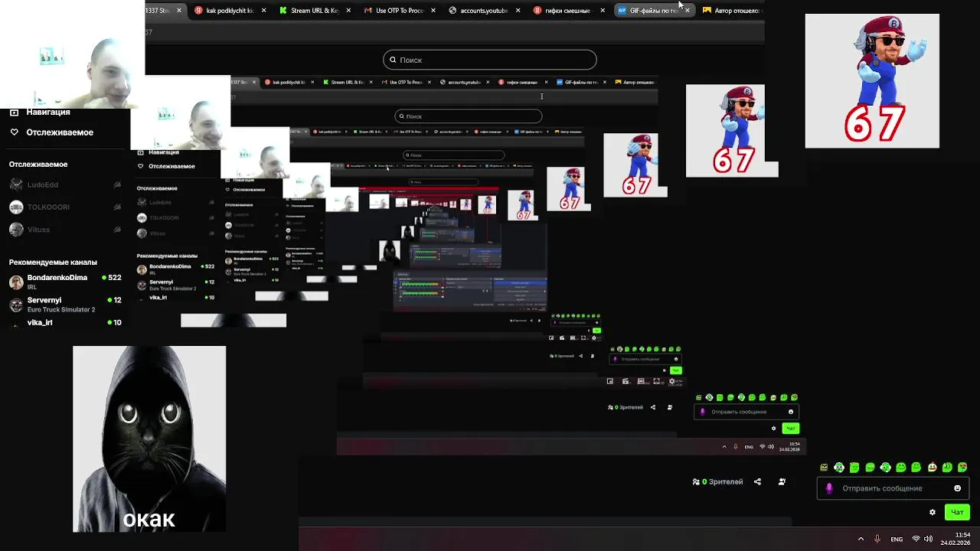
Task: Open the Отслеживаемое heart item
Action: [x=52, y=132]
